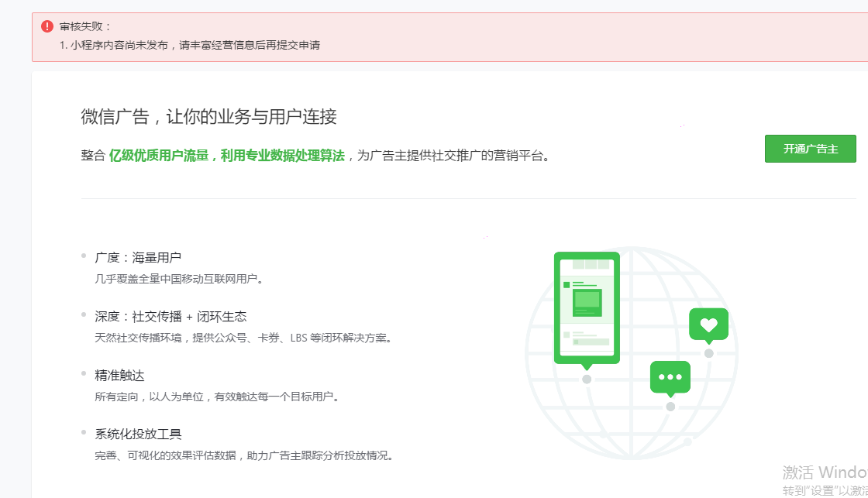Click the heart chat bubble icon
868x498 pixels.
click(x=708, y=325)
